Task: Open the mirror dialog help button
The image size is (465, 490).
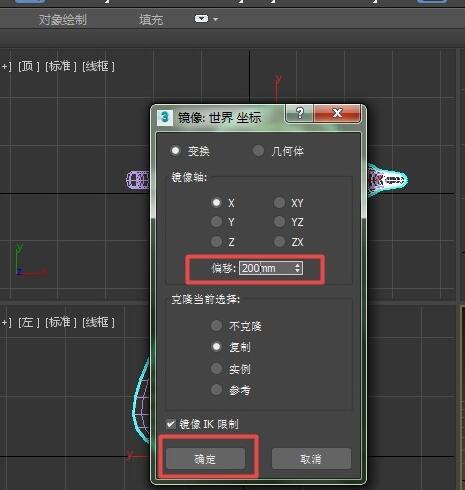Action: [x=300, y=113]
